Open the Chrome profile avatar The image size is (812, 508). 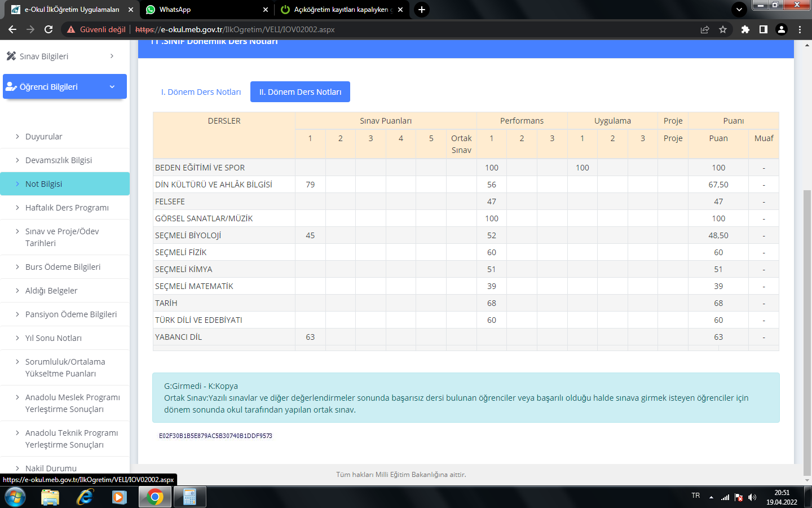(x=782, y=29)
